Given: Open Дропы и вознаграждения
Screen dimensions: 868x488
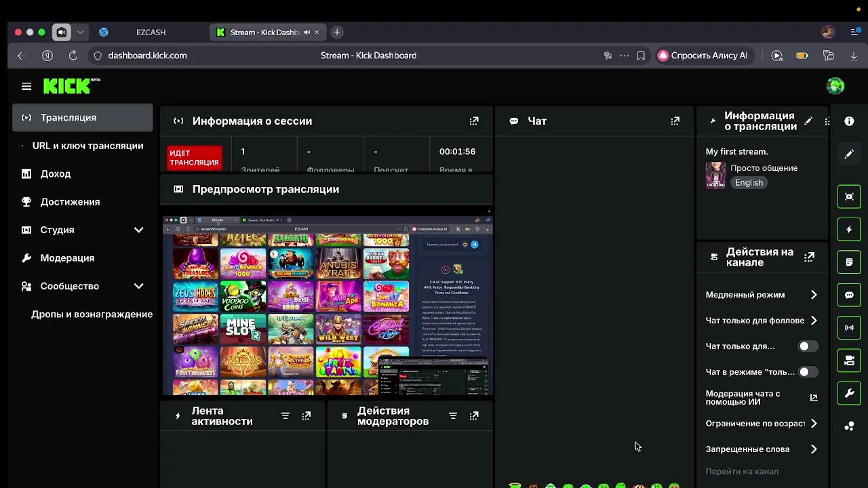Looking at the screenshot, I should point(82,314).
